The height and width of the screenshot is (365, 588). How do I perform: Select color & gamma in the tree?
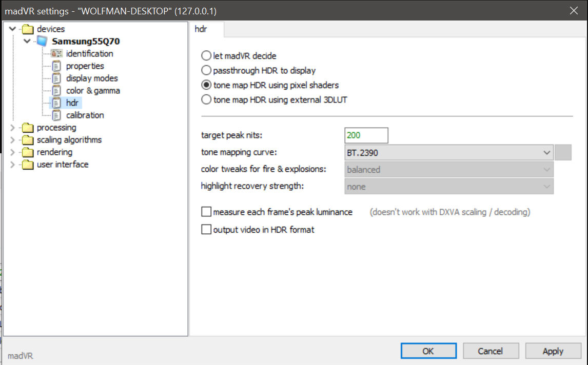coord(93,91)
